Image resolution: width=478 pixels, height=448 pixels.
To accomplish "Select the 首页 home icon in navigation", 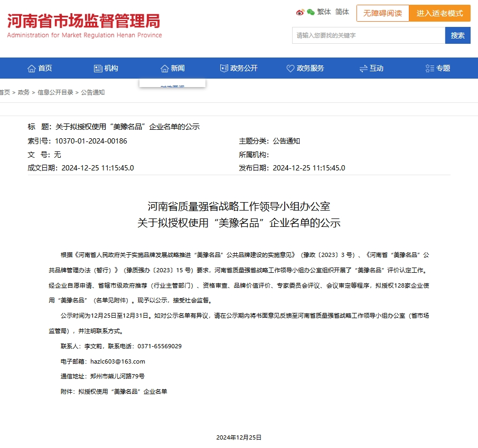I will tap(31, 68).
